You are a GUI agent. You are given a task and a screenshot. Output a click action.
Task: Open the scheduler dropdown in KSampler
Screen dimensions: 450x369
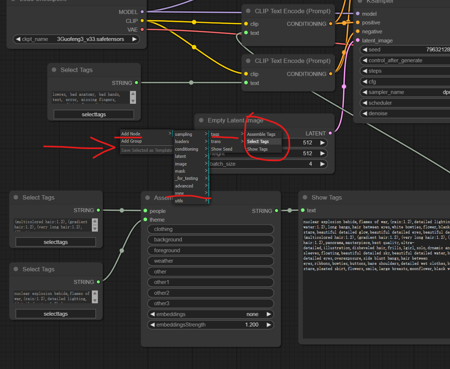tap(405, 103)
